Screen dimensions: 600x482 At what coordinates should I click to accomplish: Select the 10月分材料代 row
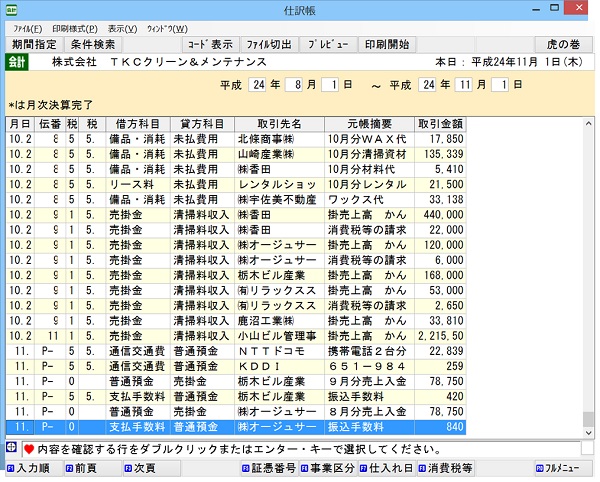[x=236, y=169]
